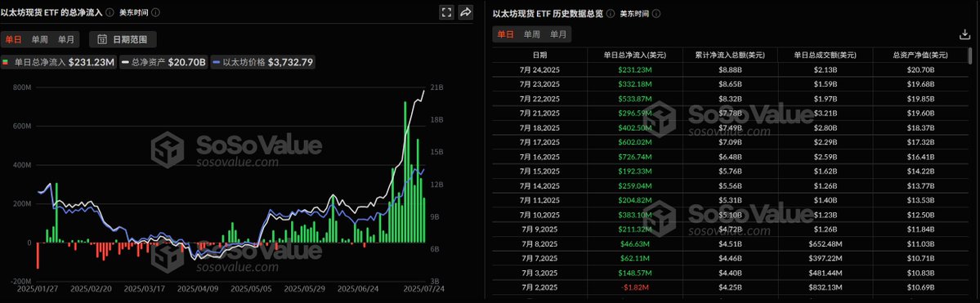Screen dimensions: 980x303
Task: Switch the history table to 单月 view
Action: coord(558,34)
